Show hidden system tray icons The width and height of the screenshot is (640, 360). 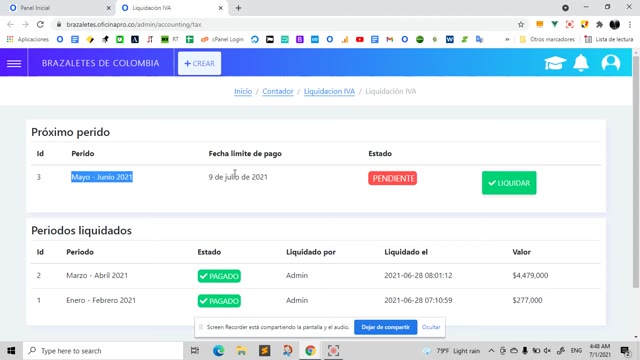[x=491, y=351]
